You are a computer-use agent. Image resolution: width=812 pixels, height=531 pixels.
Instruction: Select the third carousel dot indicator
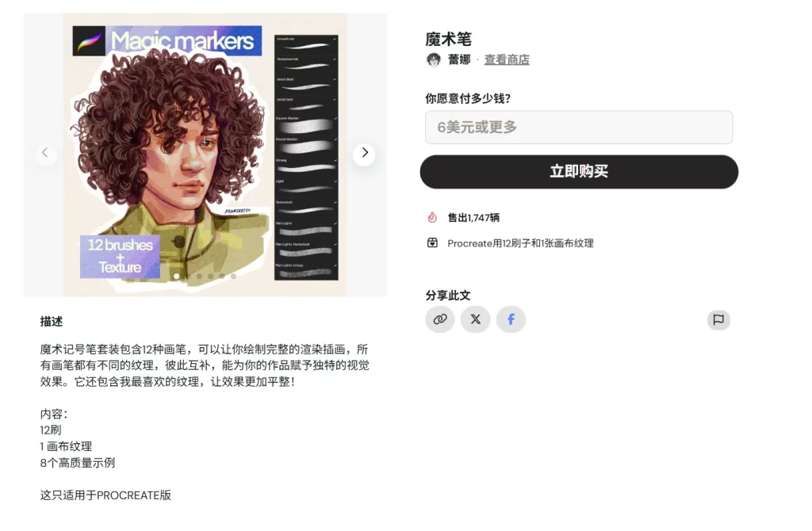pyautogui.click(x=199, y=277)
